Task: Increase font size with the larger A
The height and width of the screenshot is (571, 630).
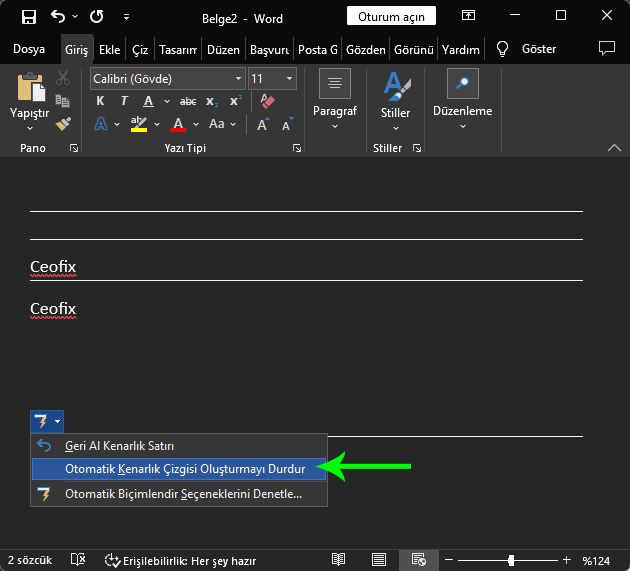Action: [x=263, y=125]
